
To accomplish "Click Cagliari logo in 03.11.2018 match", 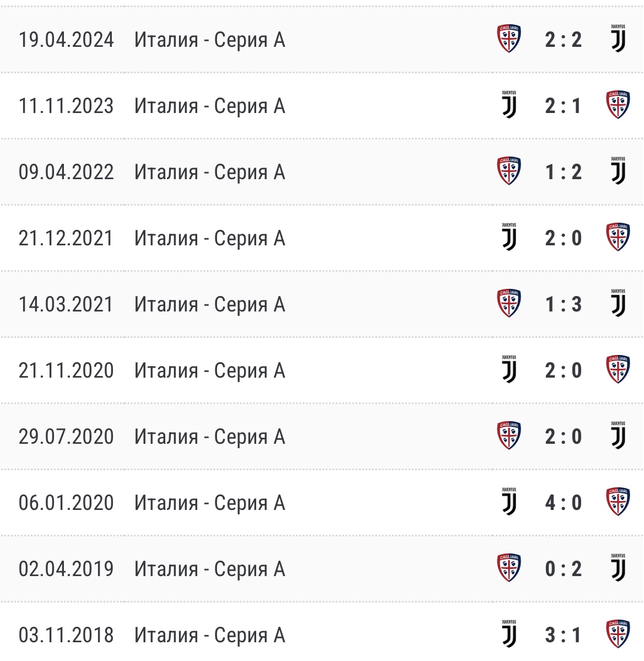I will [x=618, y=635].
